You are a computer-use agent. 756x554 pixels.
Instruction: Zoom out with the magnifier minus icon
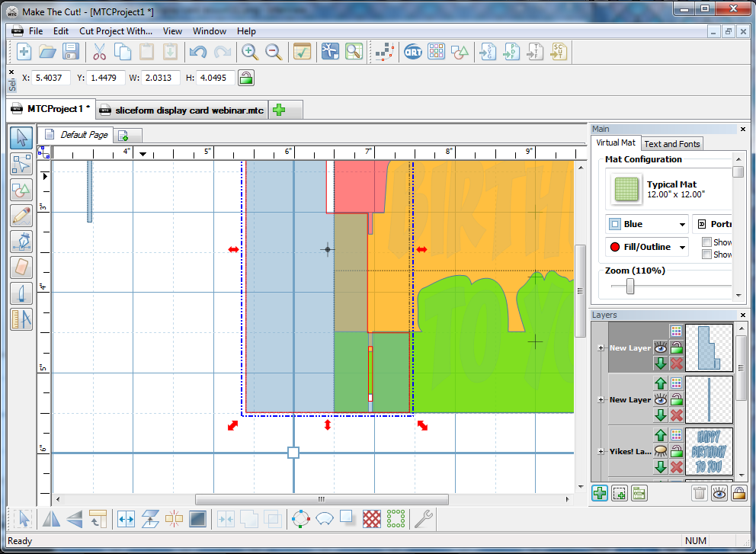click(274, 52)
